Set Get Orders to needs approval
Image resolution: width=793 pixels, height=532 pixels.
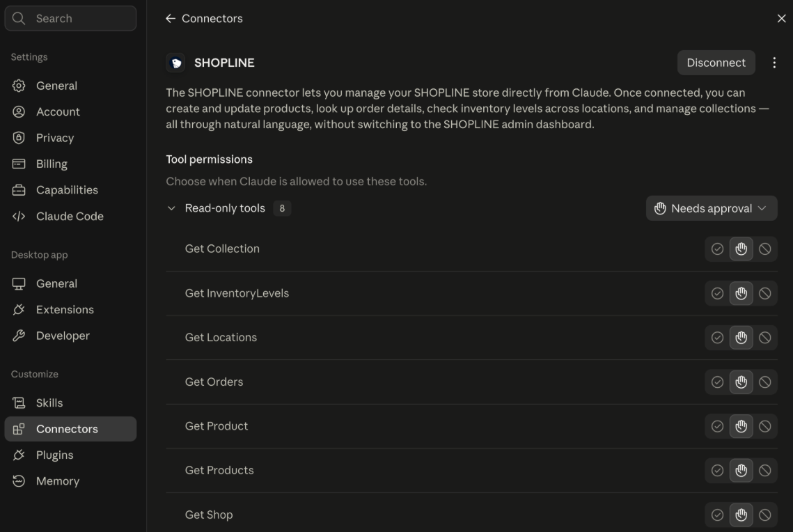click(741, 382)
